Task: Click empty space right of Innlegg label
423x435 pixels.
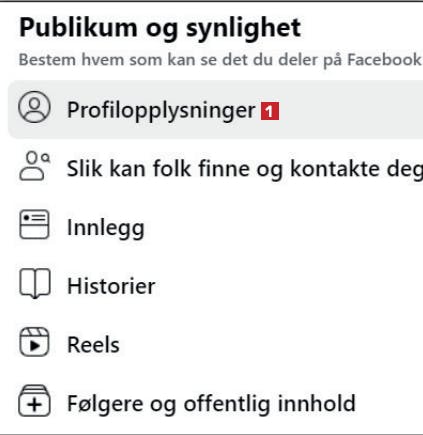Action: coord(283,227)
